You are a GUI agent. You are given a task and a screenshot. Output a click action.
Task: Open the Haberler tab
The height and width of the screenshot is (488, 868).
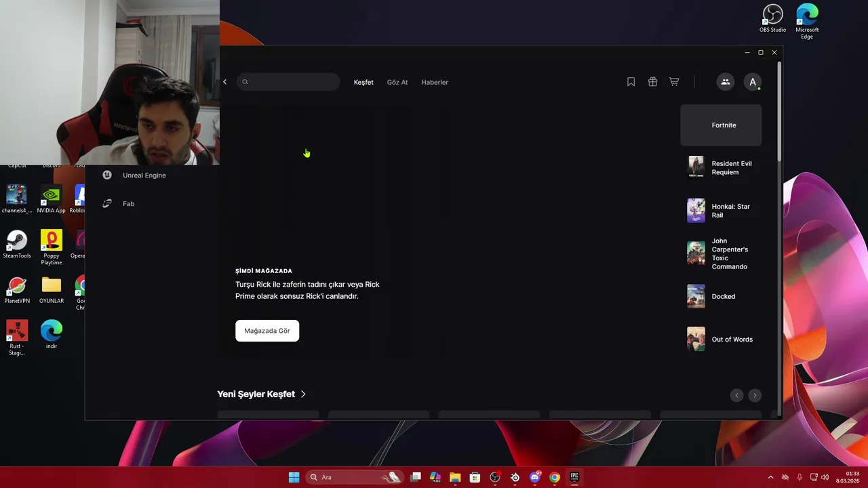pyautogui.click(x=435, y=82)
